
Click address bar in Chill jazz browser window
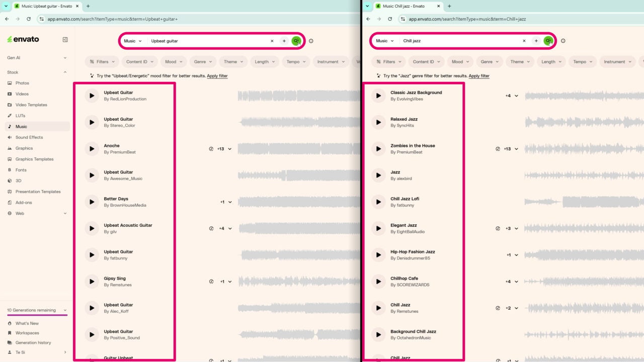521,19
